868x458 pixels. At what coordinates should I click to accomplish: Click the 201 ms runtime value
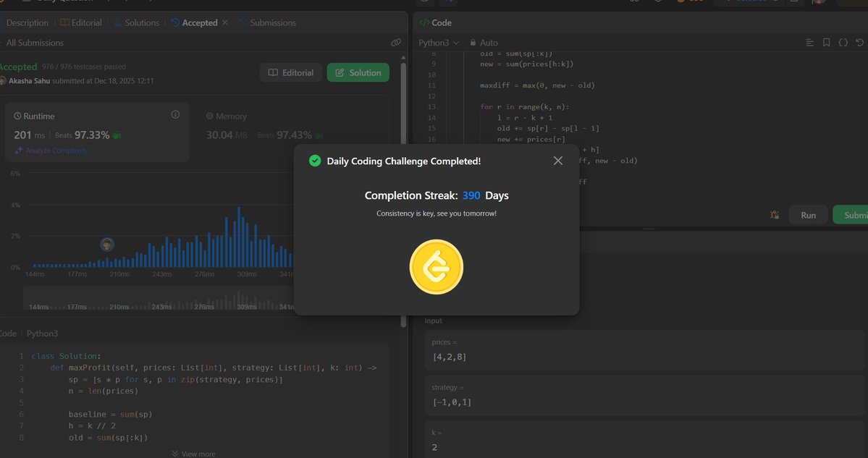(x=30, y=135)
